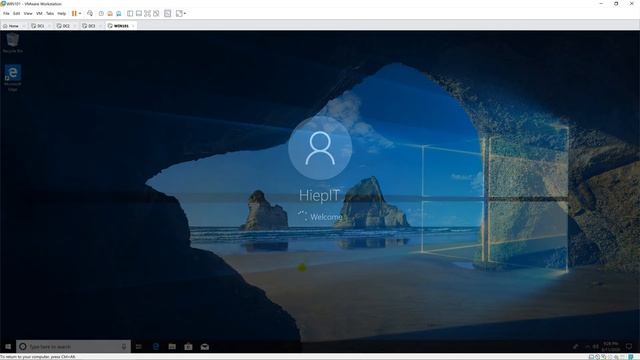Click the microphone icon in the search box

click(124, 347)
